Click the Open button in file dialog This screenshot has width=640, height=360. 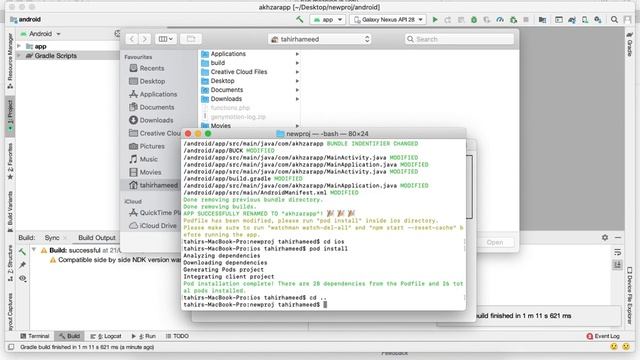coord(495,242)
